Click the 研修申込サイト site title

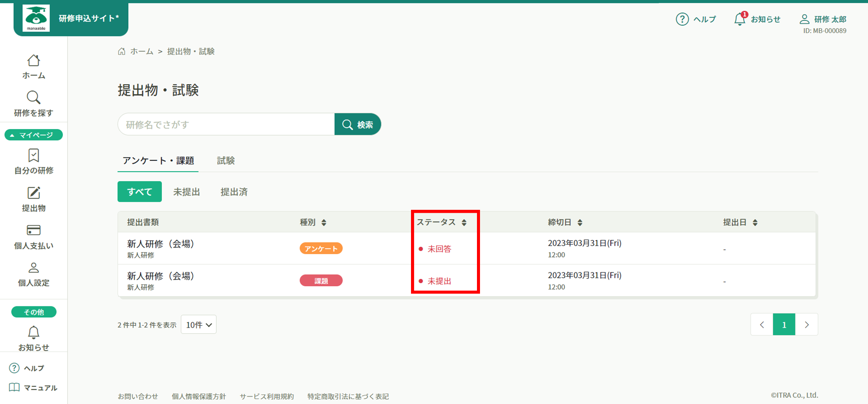[89, 18]
